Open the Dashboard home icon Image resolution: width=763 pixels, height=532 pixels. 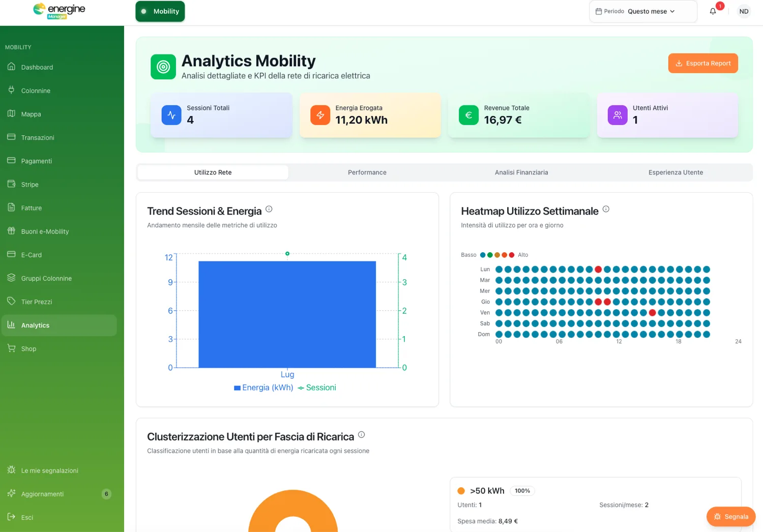coord(11,67)
